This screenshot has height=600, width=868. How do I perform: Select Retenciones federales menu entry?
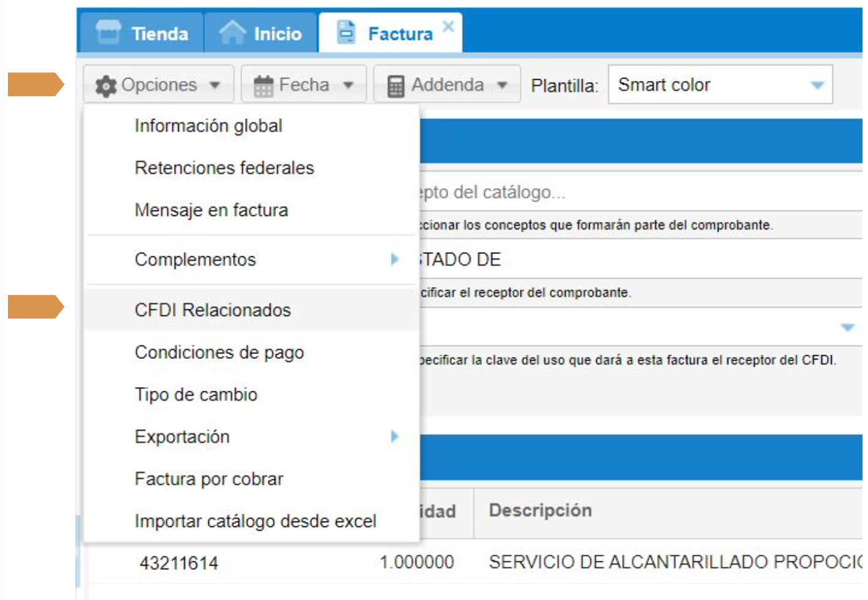point(224,168)
